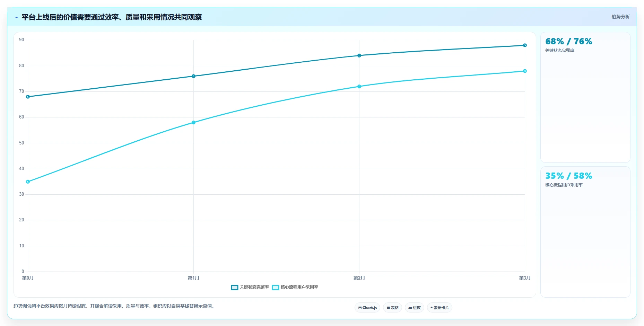The image size is (644, 326).
Task: Click the 0 y-axis tick label
Action: tap(23, 272)
